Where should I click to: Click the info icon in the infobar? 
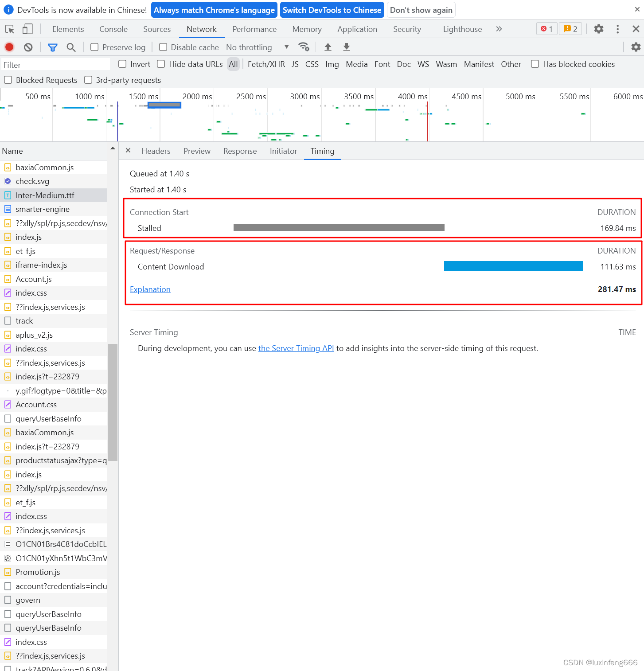(x=8, y=10)
